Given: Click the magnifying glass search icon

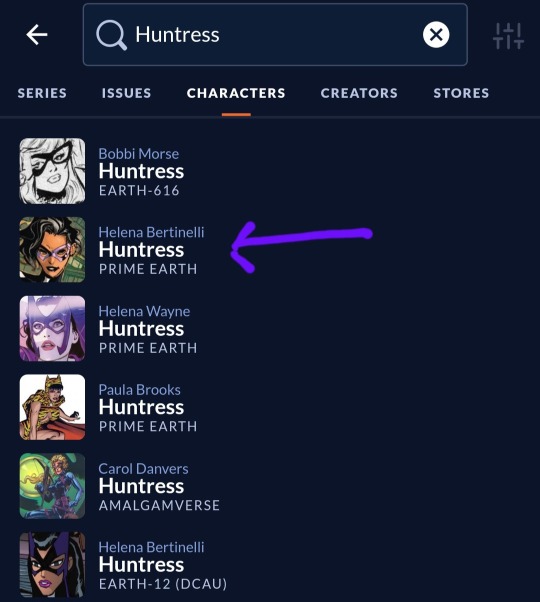Looking at the screenshot, I should click(x=111, y=35).
